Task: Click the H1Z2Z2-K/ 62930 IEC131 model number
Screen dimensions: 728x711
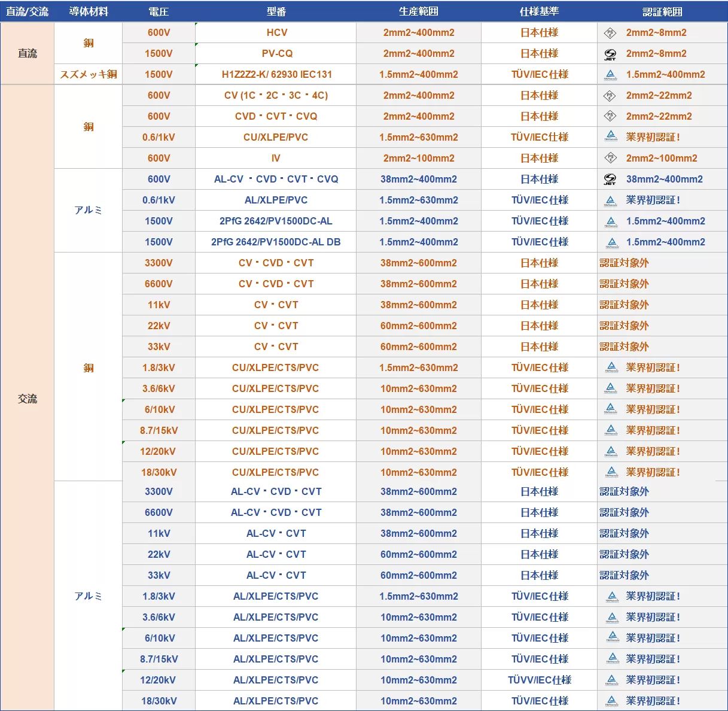Action: click(x=276, y=75)
